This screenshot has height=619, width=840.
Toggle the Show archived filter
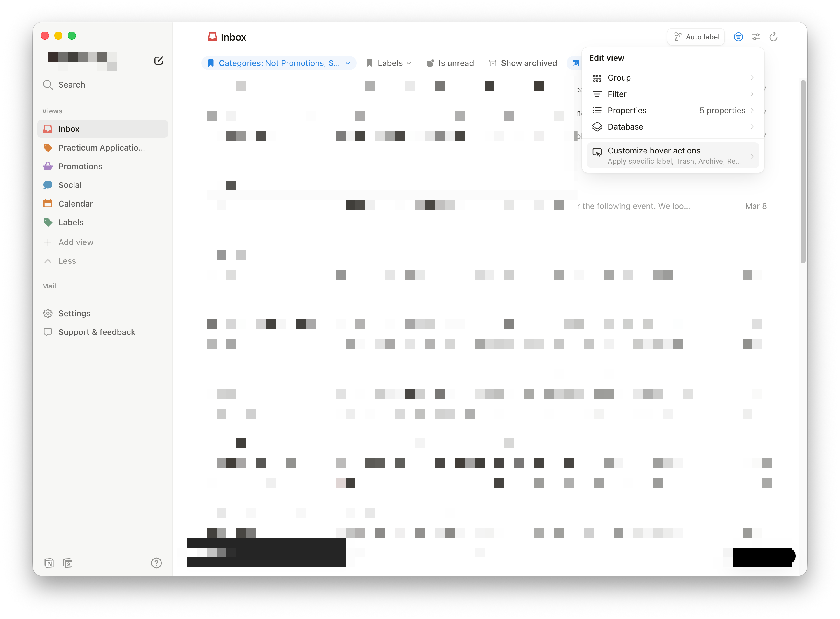tap(523, 63)
